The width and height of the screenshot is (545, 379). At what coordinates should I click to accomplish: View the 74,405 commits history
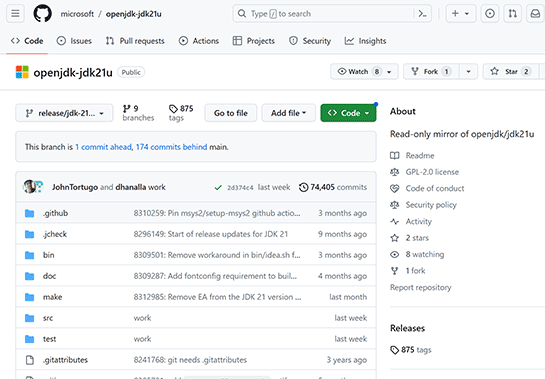pyautogui.click(x=333, y=187)
